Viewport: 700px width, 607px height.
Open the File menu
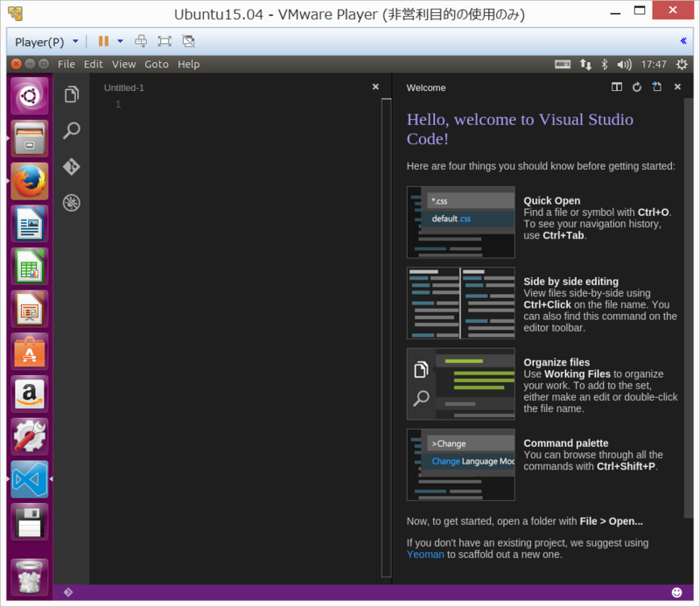(x=66, y=64)
